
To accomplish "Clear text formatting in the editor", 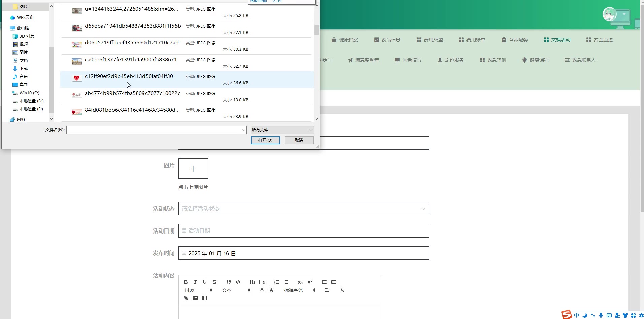I will click(x=342, y=290).
